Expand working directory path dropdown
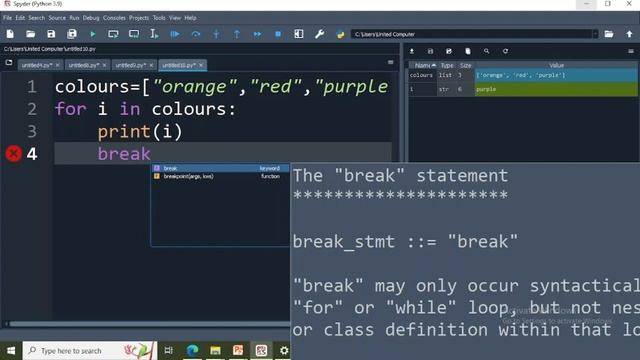640x360 pixels. (596, 34)
